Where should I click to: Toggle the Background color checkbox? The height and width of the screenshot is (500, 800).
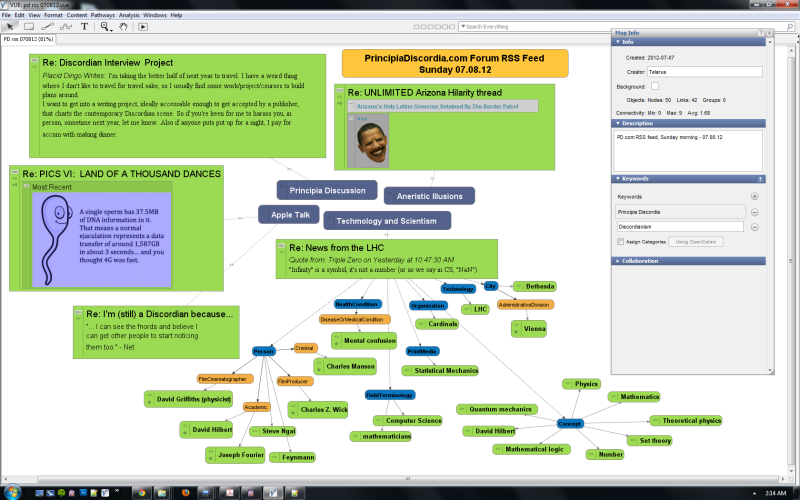pos(655,86)
